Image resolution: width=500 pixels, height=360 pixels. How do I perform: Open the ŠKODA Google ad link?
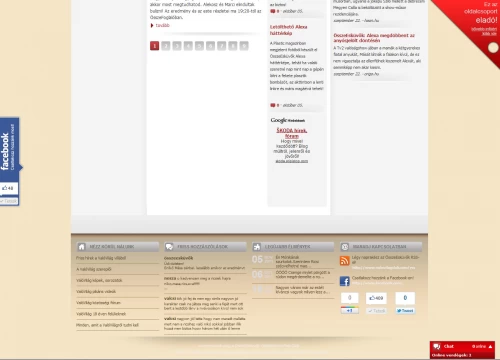(292, 133)
